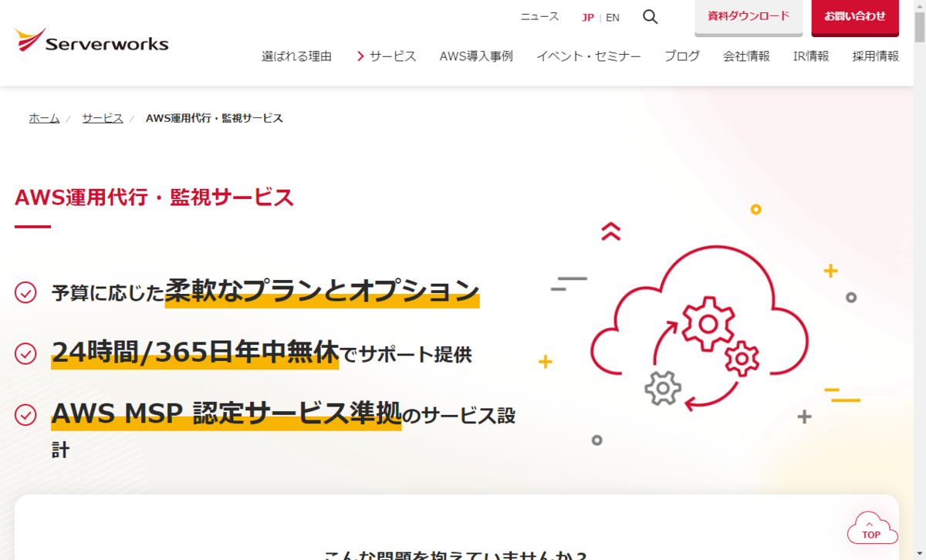Click the AWS運用代行・監視サービス page heading
926x560 pixels.
click(154, 197)
